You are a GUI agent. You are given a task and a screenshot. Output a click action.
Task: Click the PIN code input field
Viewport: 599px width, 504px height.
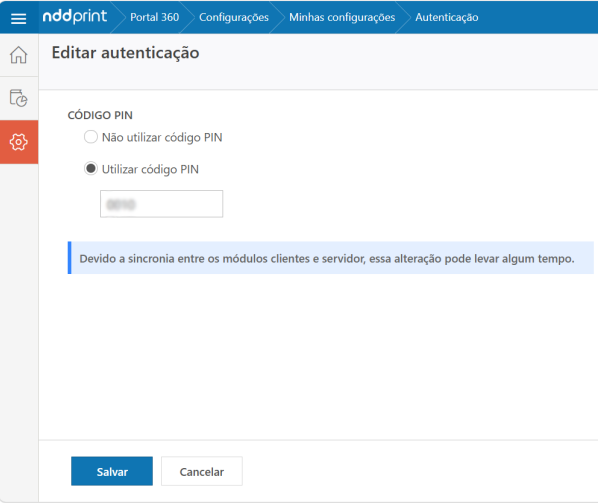pyautogui.click(x=161, y=204)
